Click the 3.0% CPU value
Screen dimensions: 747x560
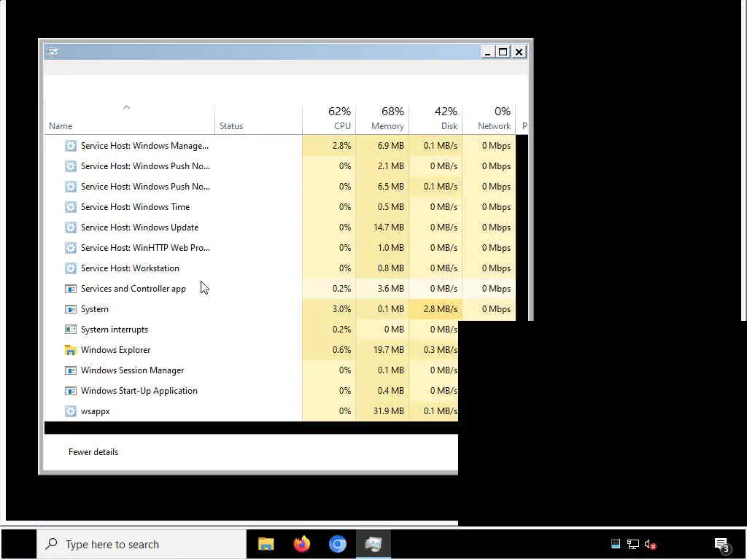[x=341, y=309]
